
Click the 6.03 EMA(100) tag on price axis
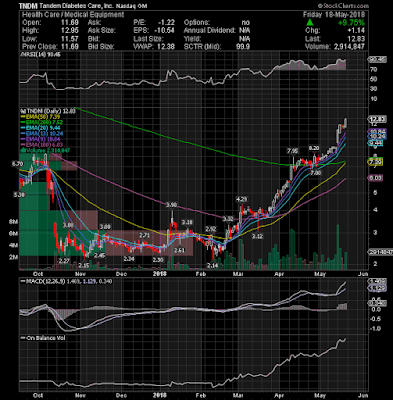click(375, 178)
